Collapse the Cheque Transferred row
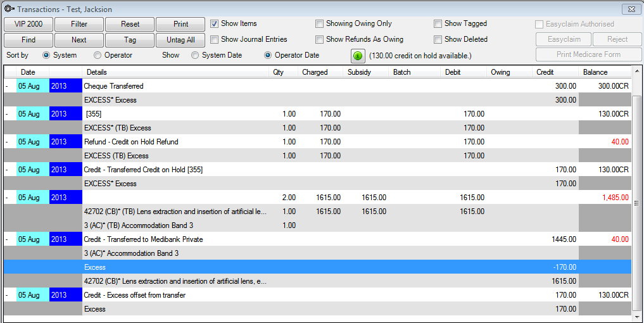 coord(6,86)
